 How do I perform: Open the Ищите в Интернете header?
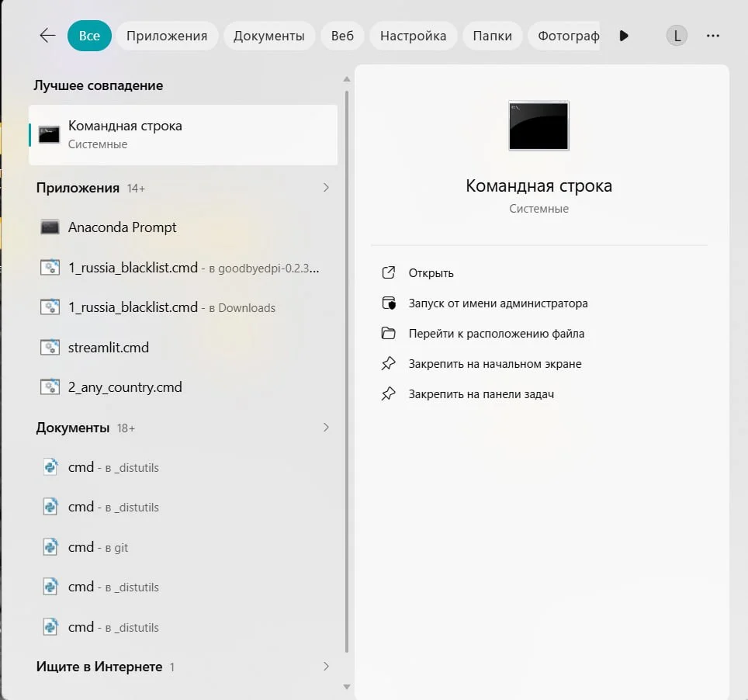click(x=99, y=667)
